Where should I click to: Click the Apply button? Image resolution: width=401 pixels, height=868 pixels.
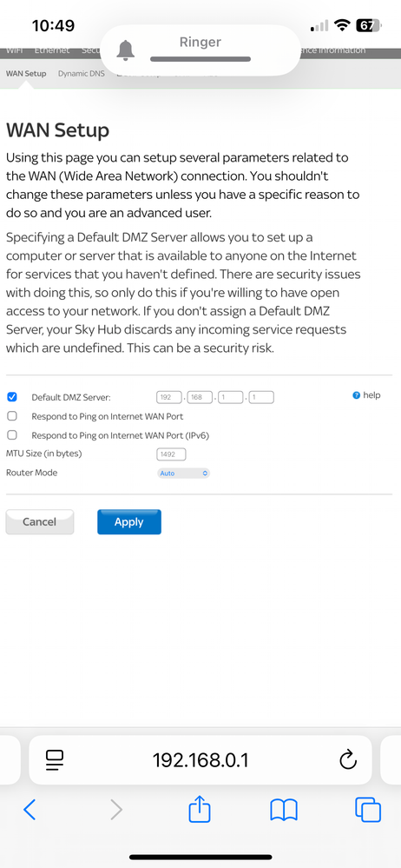(128, 522)
